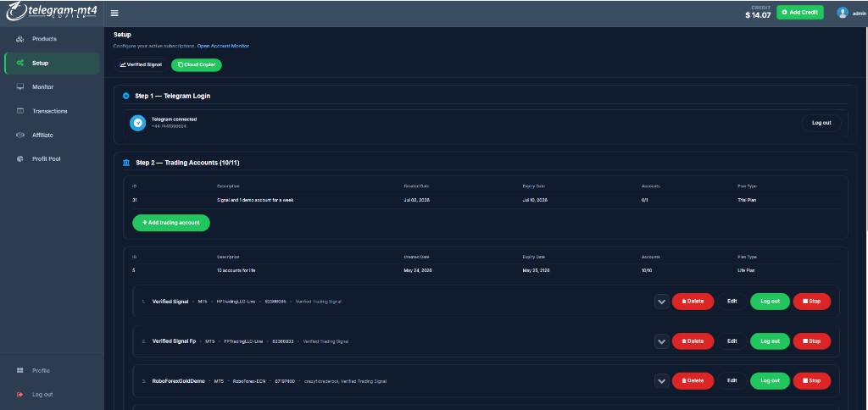The width and height of the screenshot is (868, 410).
Task: Open the Profile page
Action: point(41,371)
